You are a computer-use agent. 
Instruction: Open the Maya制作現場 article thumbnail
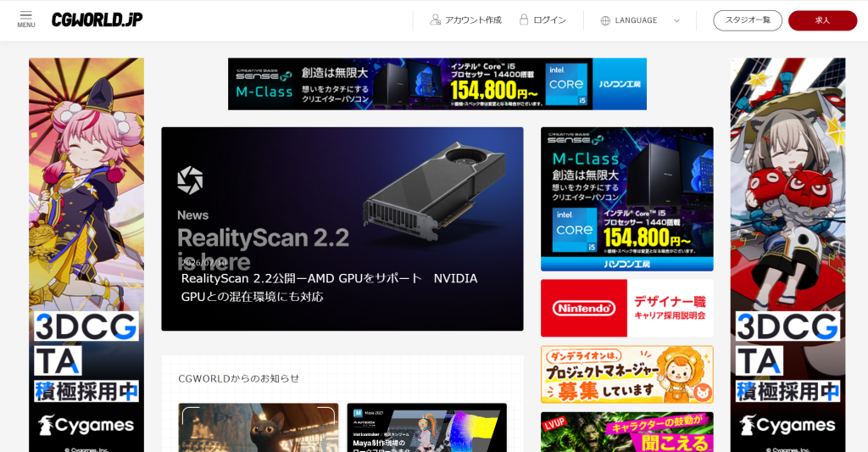pos(427,427)
